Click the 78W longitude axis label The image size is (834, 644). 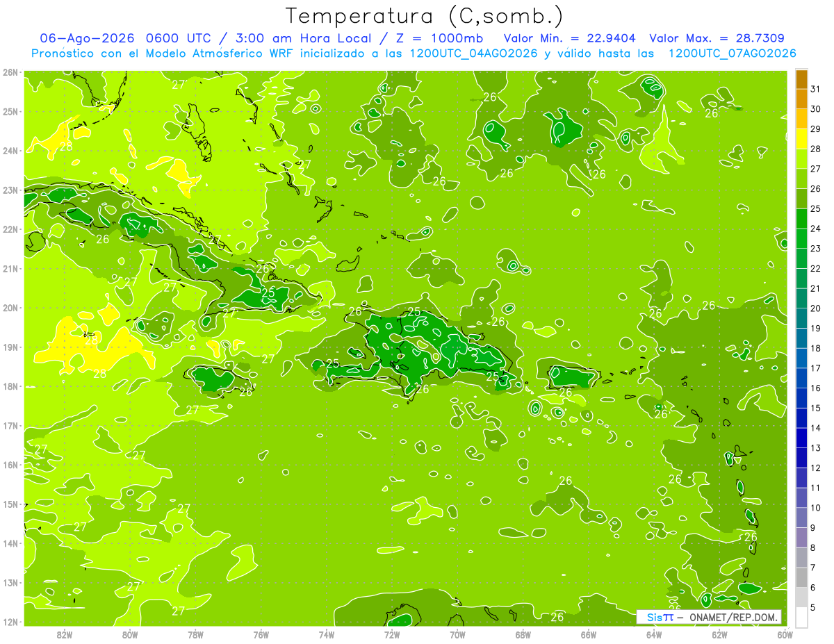(x=195, y=634)
